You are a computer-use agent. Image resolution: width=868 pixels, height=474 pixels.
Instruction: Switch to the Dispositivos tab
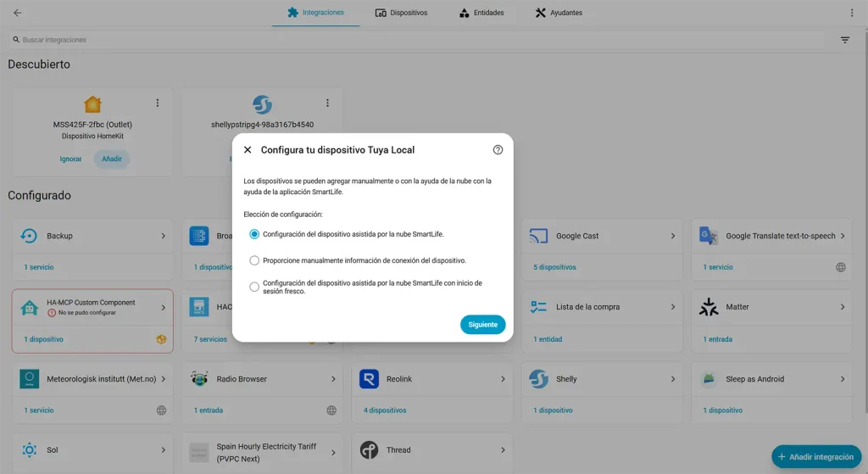coord(401,13)
